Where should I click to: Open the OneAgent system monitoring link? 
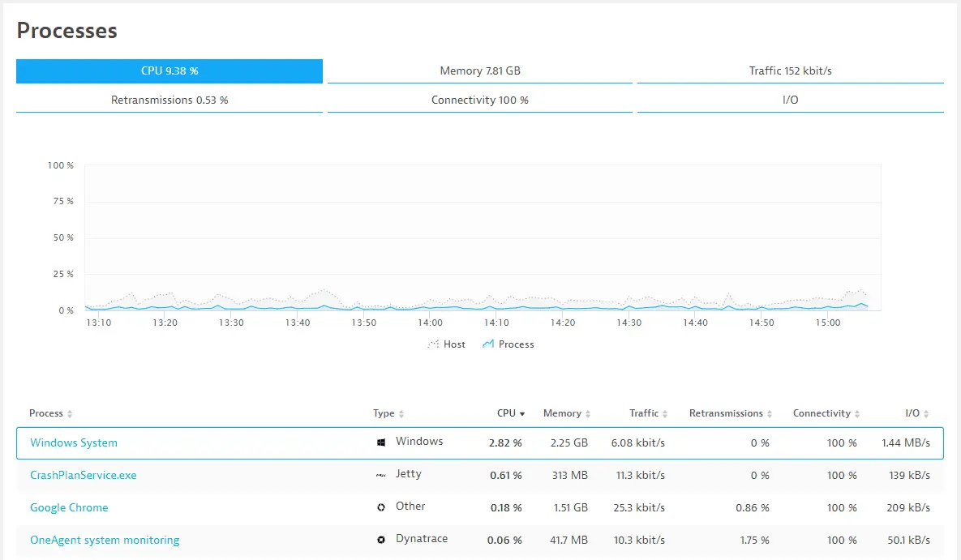pyautogui.click(x=105, y=541)
